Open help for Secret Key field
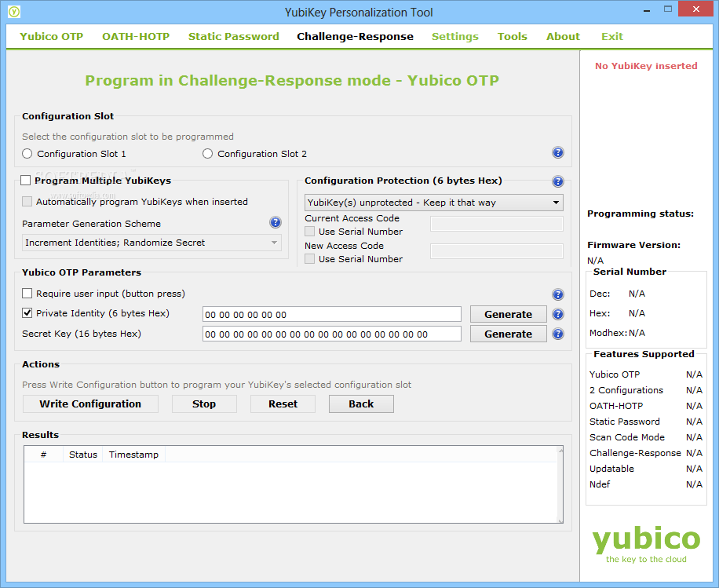The image size is (719, 588). pyautogui.click(x=557, y=334)
